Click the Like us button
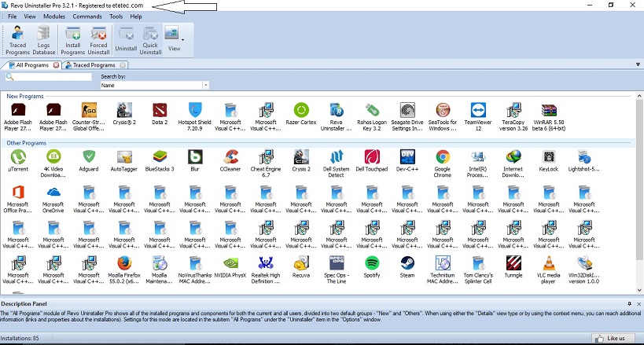644x345 pixels. click(x=613, y=339)
